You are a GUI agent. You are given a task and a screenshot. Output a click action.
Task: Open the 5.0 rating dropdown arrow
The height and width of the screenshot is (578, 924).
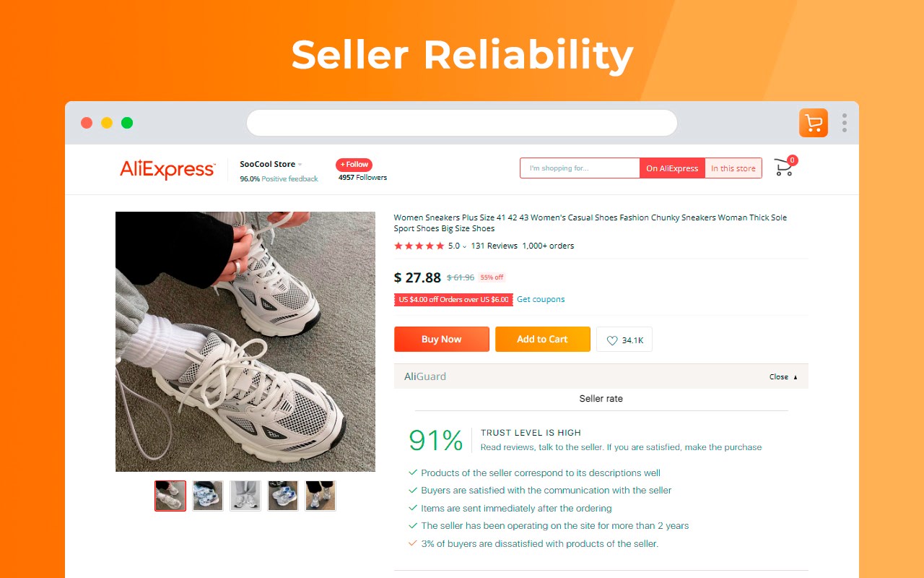pos(464,246)
